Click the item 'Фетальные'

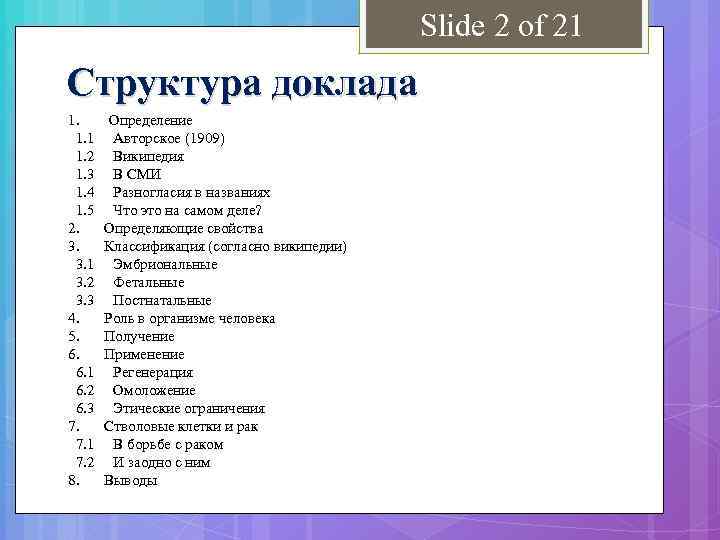click(149, 282)
